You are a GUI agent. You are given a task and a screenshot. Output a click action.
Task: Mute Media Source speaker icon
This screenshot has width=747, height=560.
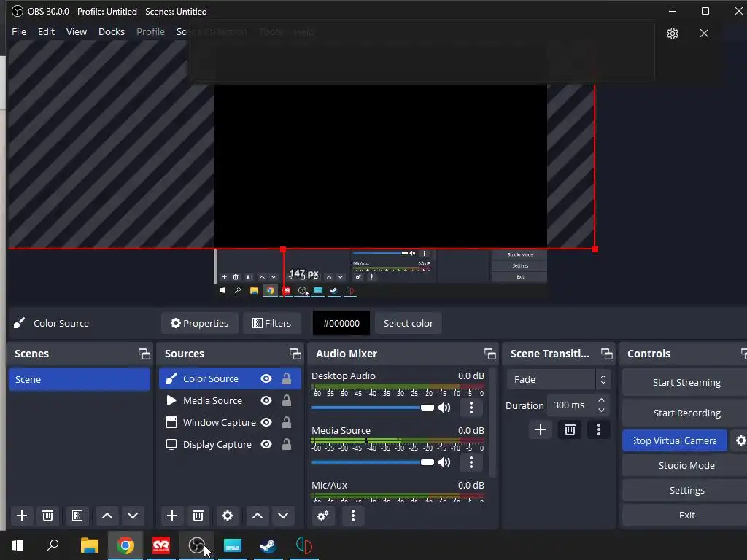pos(444,462)
